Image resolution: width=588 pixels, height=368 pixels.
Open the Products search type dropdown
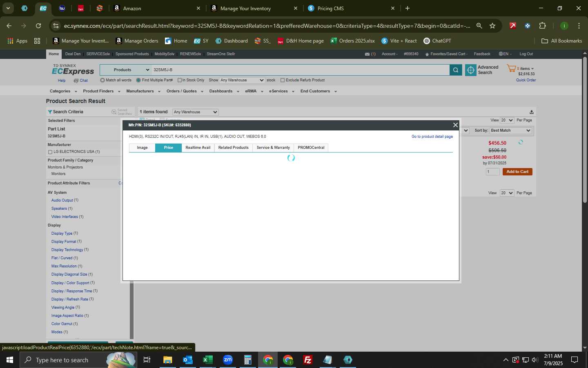(x=126, y=70)
